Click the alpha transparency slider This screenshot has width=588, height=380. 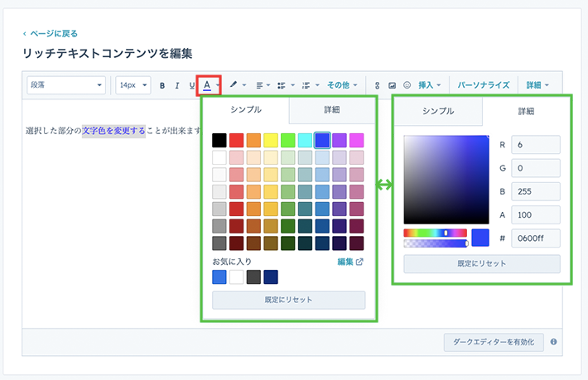436,243
